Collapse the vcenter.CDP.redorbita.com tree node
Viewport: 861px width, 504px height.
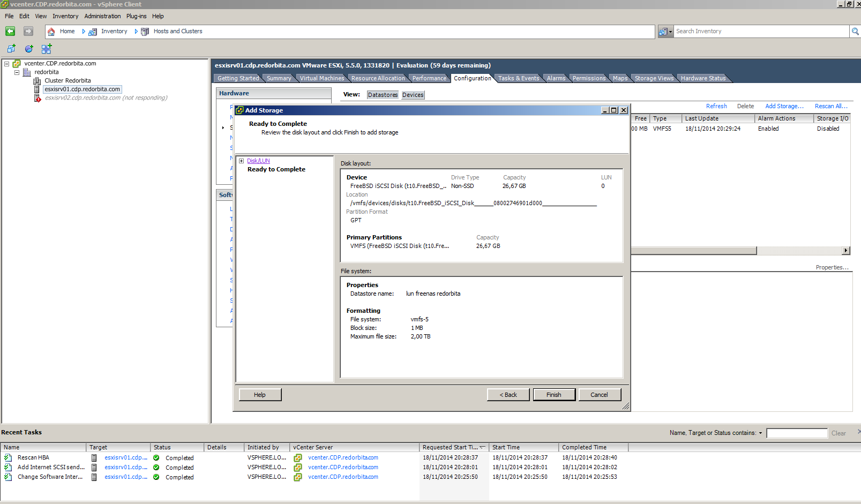(7, 64)
